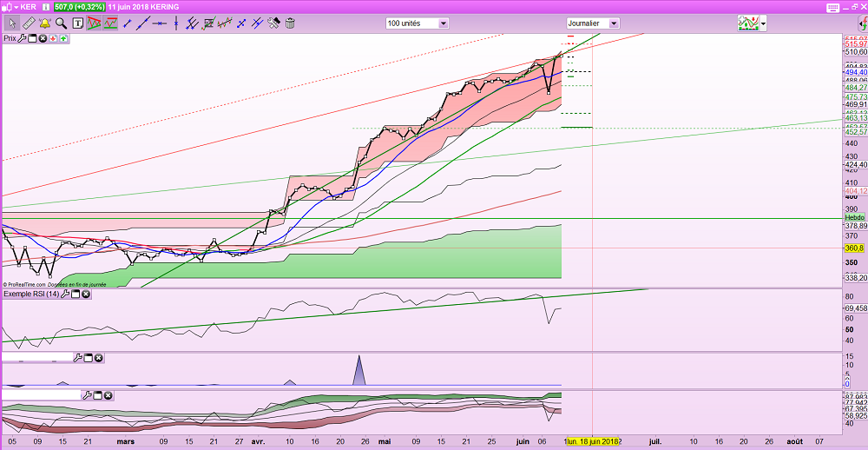
Task: Close the Exemple RSI (14) panel
Action: coord(86,294)
